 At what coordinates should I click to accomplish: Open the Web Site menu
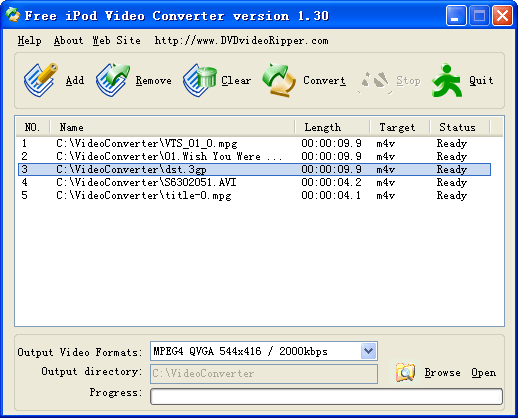[x=116, y=41]
